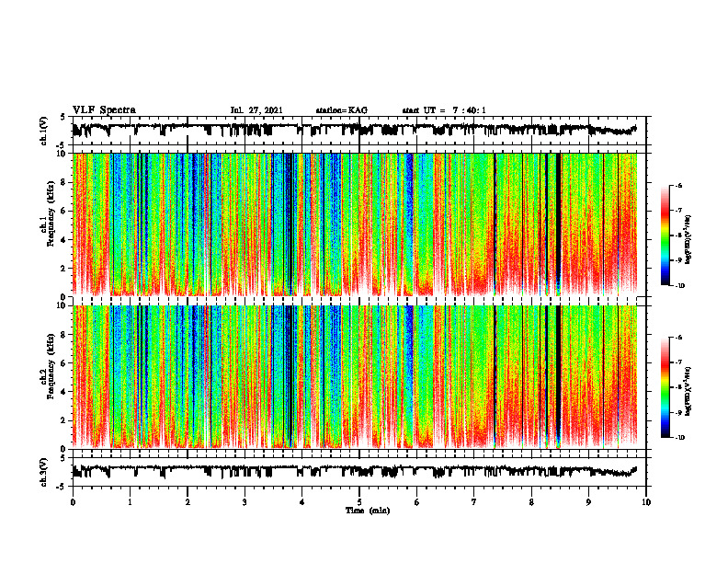Viewport: 728px width, 563px height.
Task: Select the "start UT = 7 : 40: 1" text
Action: coord(444,110)
